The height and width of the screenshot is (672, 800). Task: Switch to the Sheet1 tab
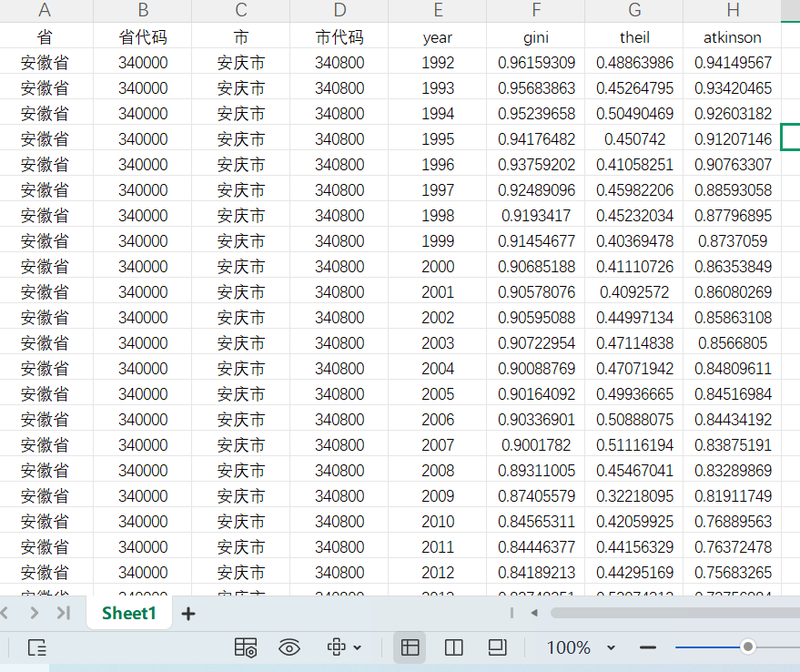(x=128, y=613)
